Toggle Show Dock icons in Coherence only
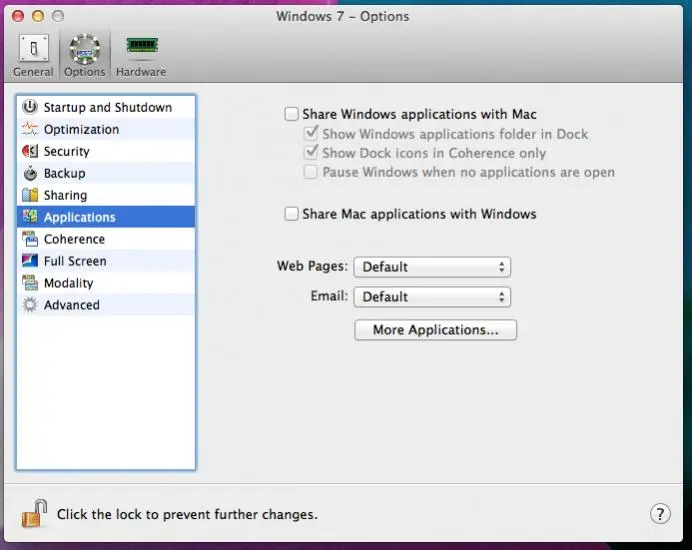This screenshot has width=692, height=550. coord(312,153)
